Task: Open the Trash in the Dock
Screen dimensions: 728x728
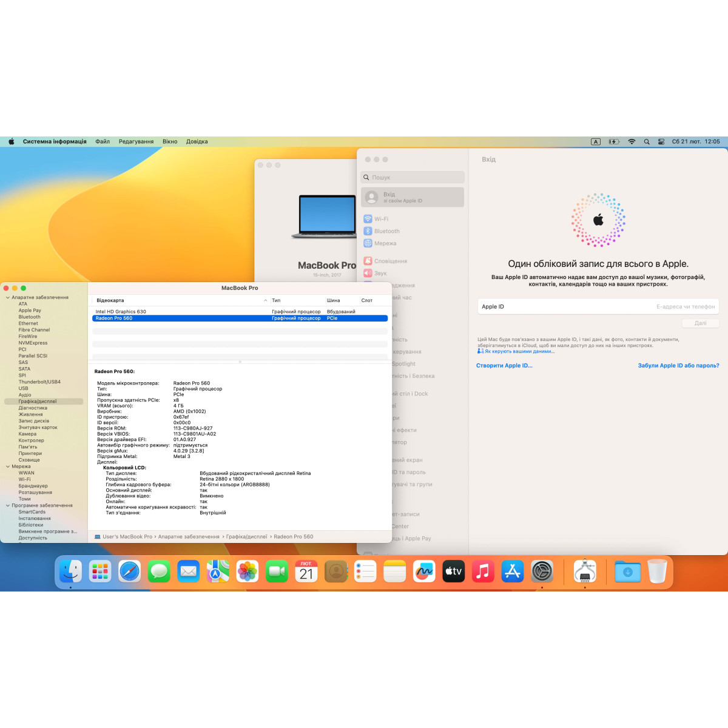Action: coord(657,571)
